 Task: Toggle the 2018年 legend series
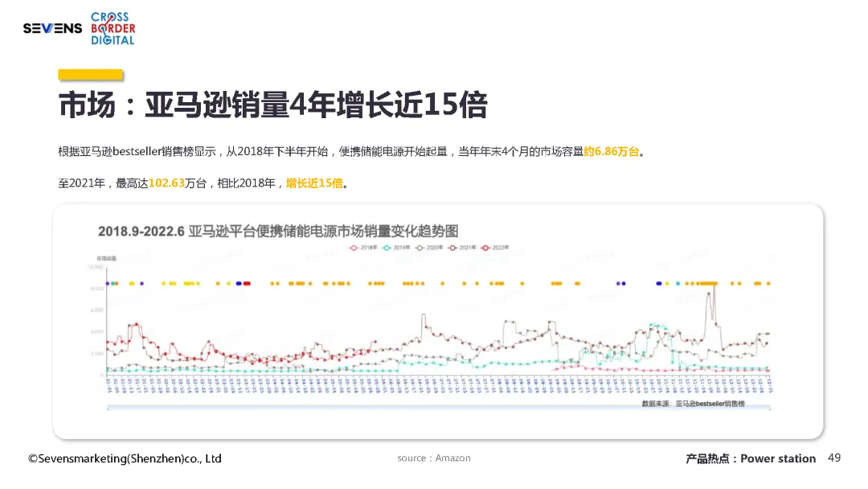click(x=363, y=248)
